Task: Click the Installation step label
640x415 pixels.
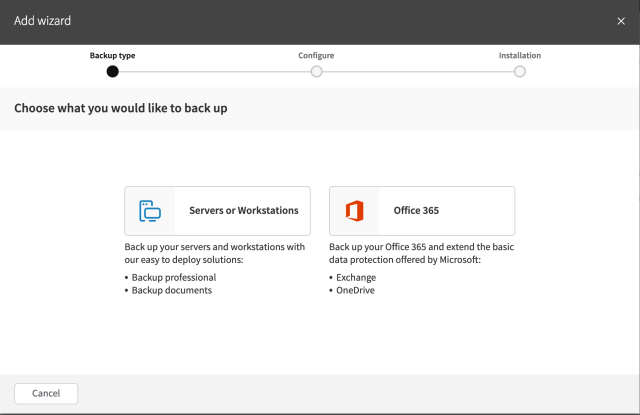Action: [x=520, y=55]
